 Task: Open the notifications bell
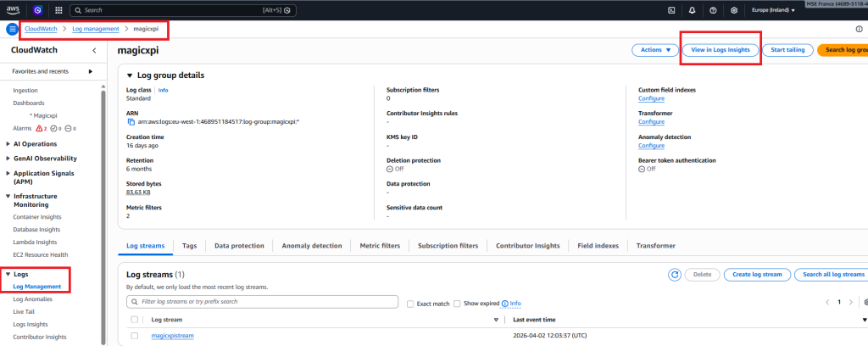click(693, 10)
